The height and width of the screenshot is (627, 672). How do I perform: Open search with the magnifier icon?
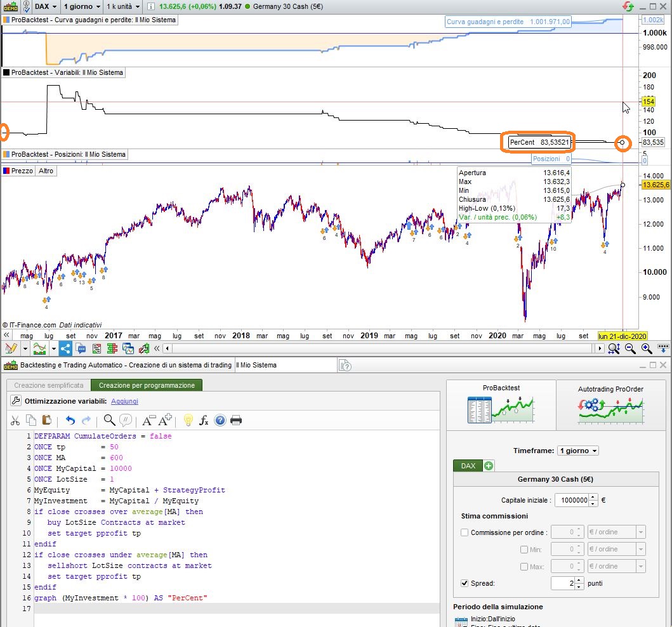tap(110, 420)
